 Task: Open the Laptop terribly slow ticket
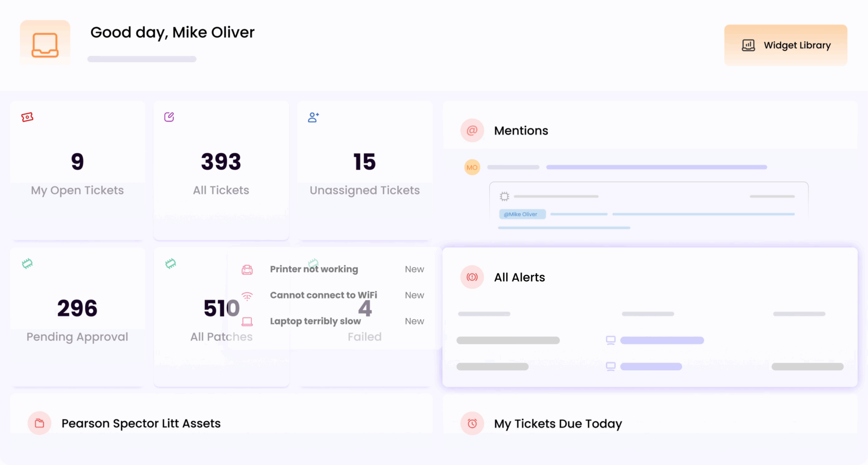click(x=315, y=321)
